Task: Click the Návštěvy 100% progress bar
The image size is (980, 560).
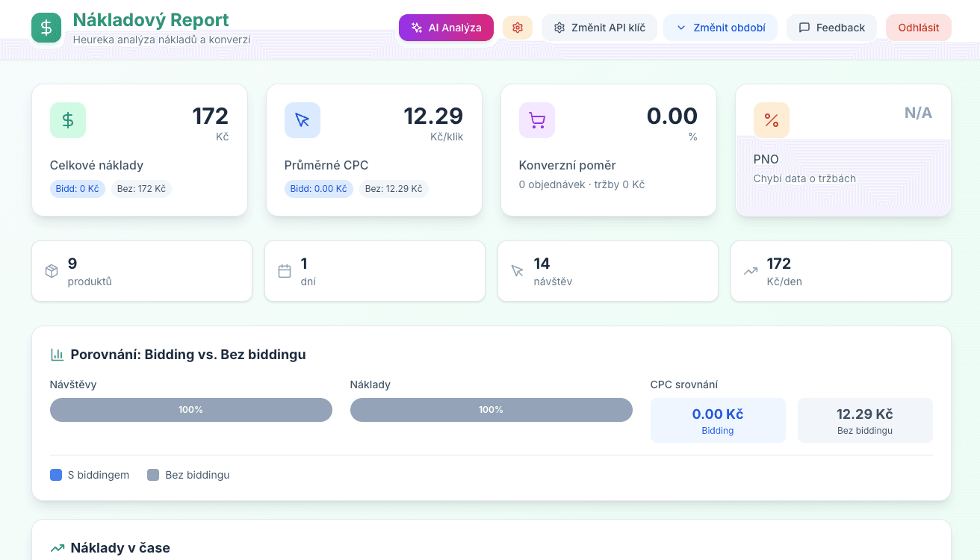Action: [190, 410]
